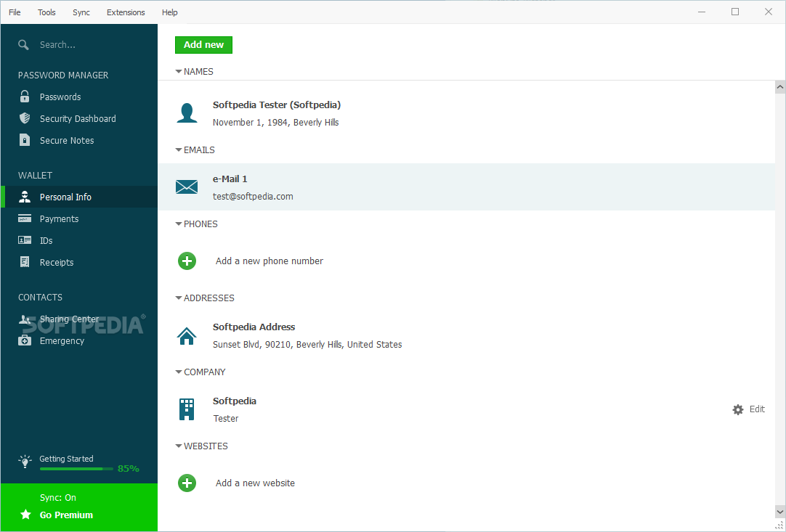Image resolution: width=786 pixels, height=532 pixels.
Task: Click the e-Mail 1 envelope icon
Action: coord(187,187)
